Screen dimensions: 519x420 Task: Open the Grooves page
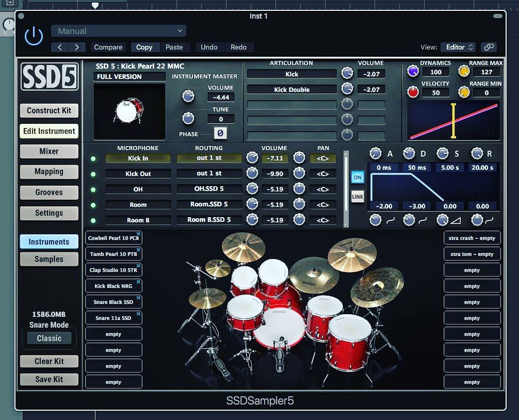[49, 192]
